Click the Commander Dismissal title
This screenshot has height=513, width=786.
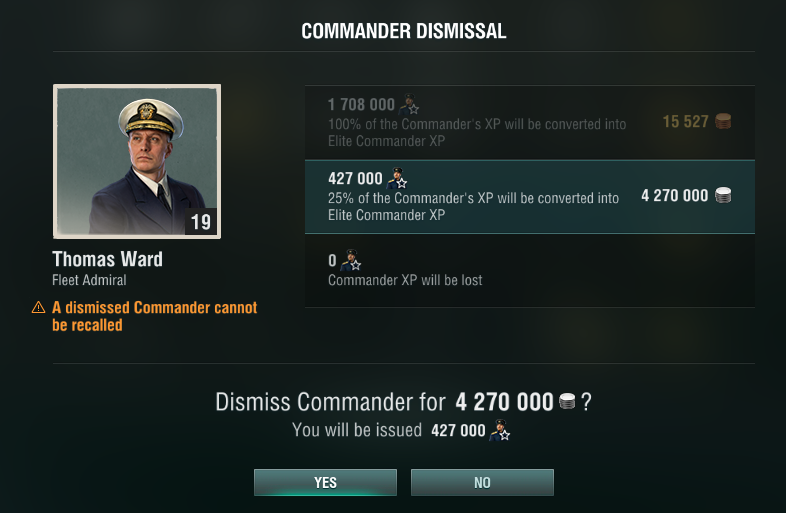click(404, 31)
